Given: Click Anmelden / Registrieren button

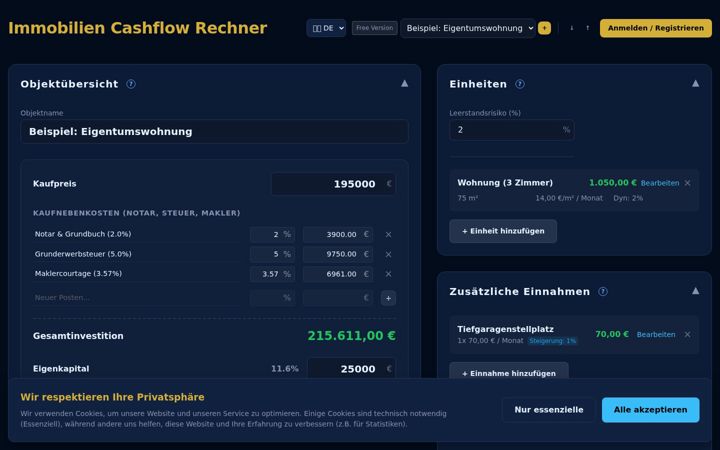Looking at the screenshot, I should (656, 28).
